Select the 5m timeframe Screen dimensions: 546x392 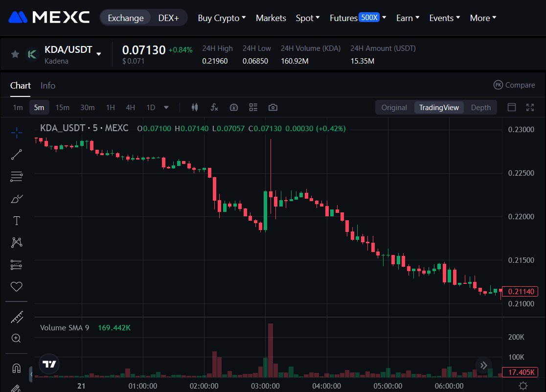[x=39, y=107]
